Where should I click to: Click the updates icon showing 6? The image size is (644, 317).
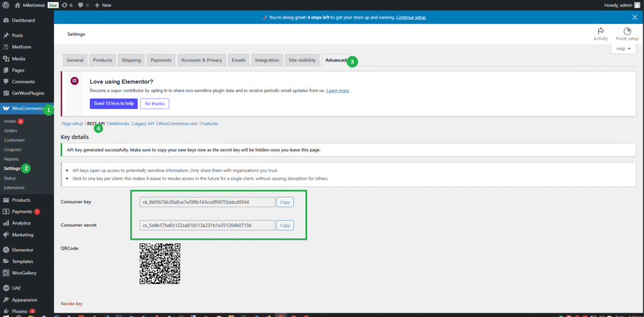(65, 5)
